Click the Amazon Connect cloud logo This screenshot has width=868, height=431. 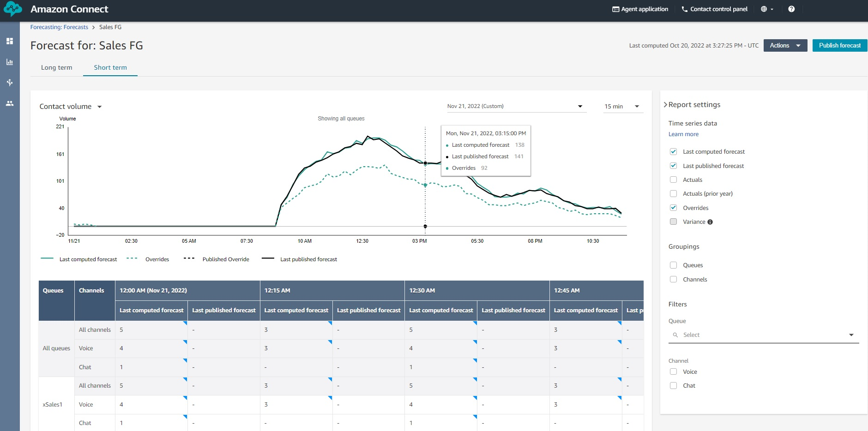pos(12,9)
